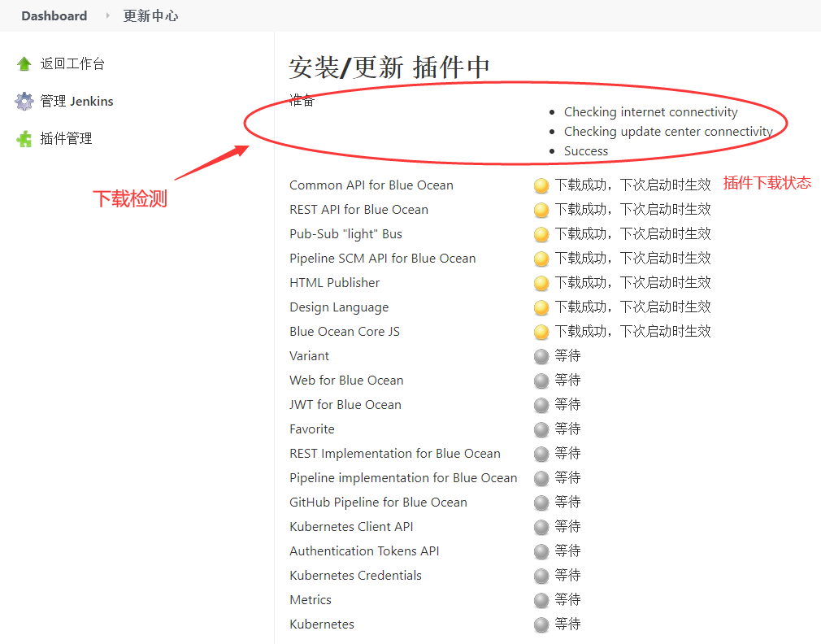Click Checking internet connectivity line
This screenshot has width=821, height=644.
point(651,112)
